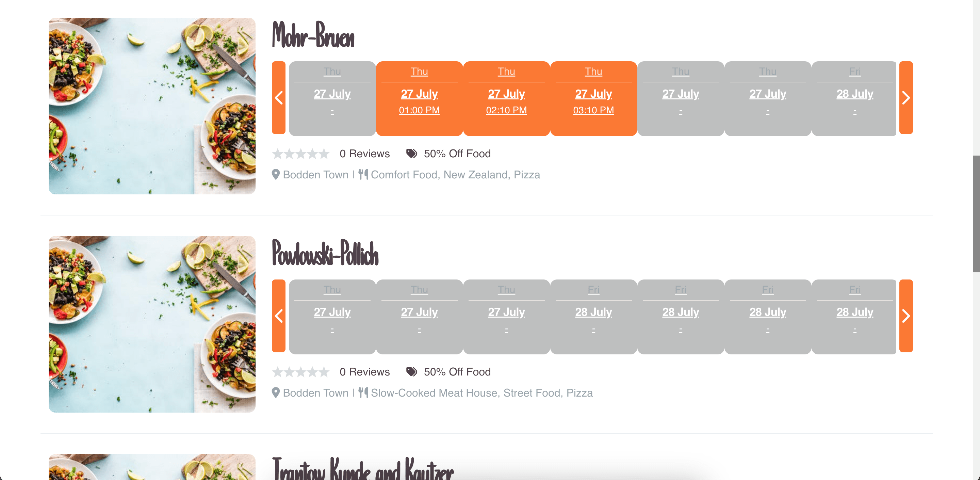Show earlier time slots for Mohr-Bruen
The width and height of the screenshot is (980, 480).
tap(278, 98)
